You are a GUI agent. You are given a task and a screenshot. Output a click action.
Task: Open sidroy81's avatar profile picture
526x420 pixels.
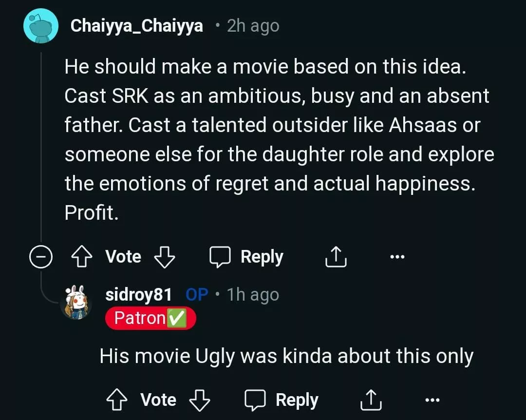76,303
